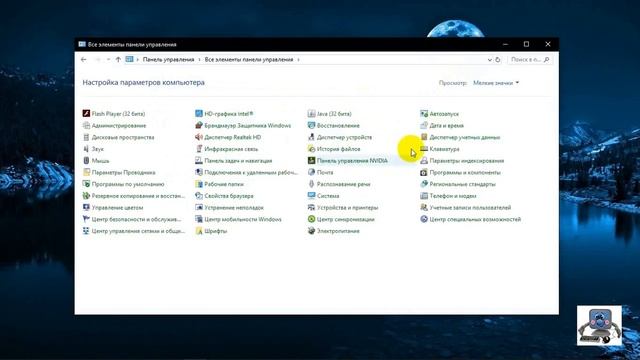Select the Панель управления breadcrumb
The image size is (640, 360).
click(x=168, y=60)
